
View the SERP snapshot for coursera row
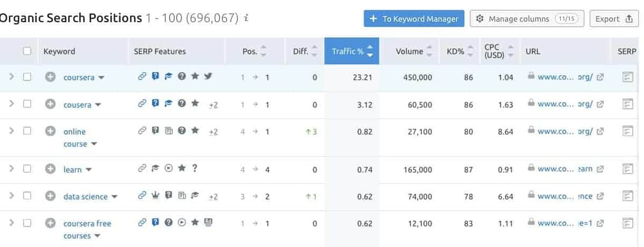tap(627, 77)
